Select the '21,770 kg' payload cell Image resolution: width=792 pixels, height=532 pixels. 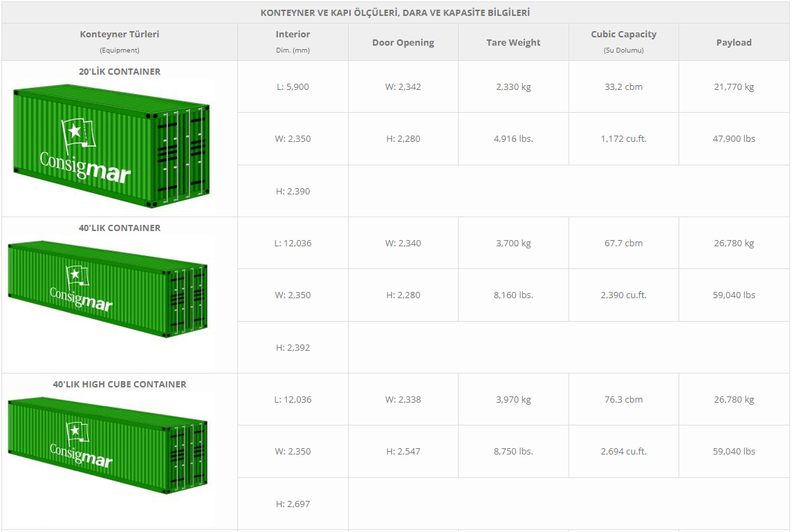pos(733,86)
